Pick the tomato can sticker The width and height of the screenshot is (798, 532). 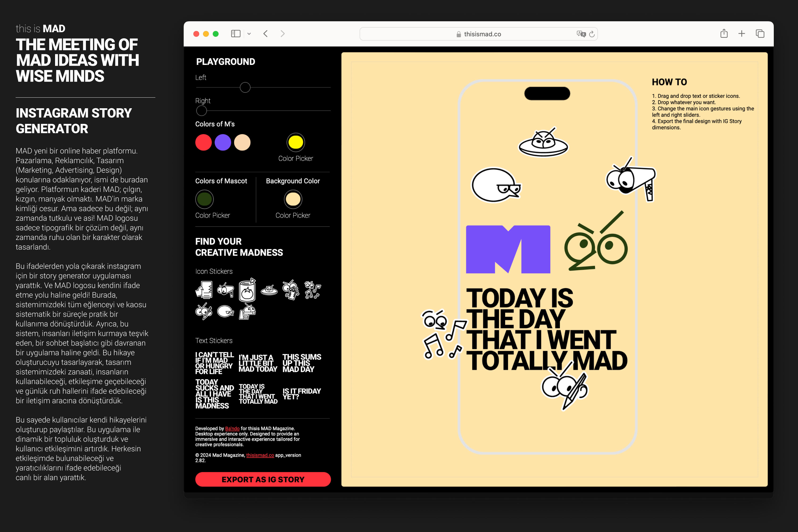point(247,290)
